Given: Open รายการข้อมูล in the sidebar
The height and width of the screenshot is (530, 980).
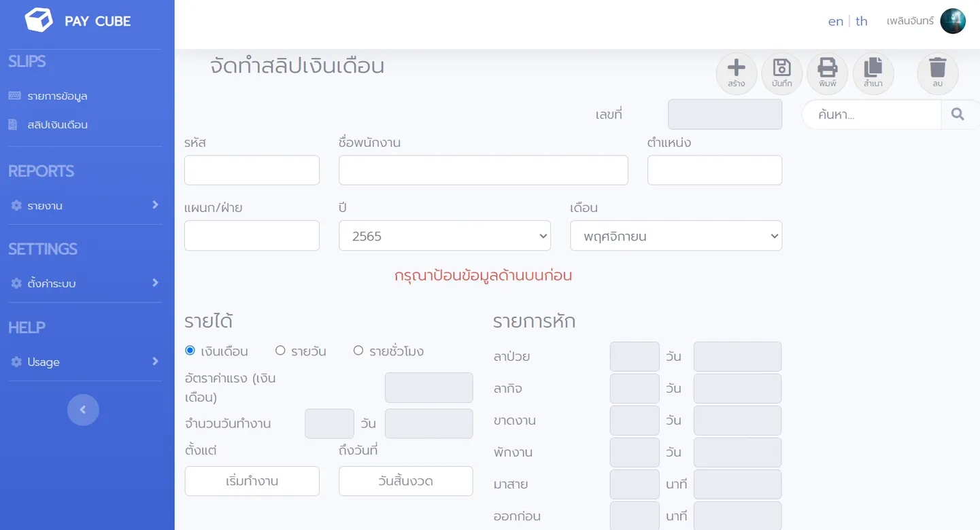Looking at the screenshot, I should [57, 96].
